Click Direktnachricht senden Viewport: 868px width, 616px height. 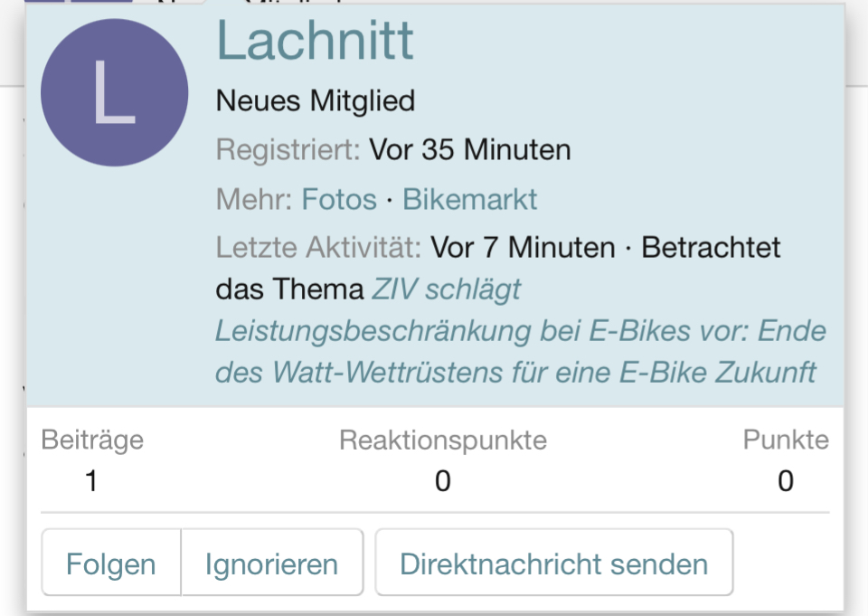click(x=553, y=564)
